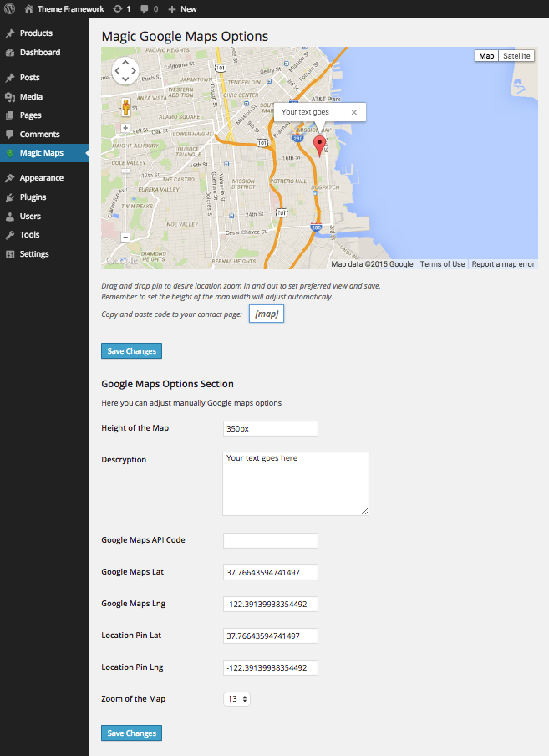This screenshot has width=549, height=756.
Task: Click the upper Save Changes button
Action: [x=131, y=351]
